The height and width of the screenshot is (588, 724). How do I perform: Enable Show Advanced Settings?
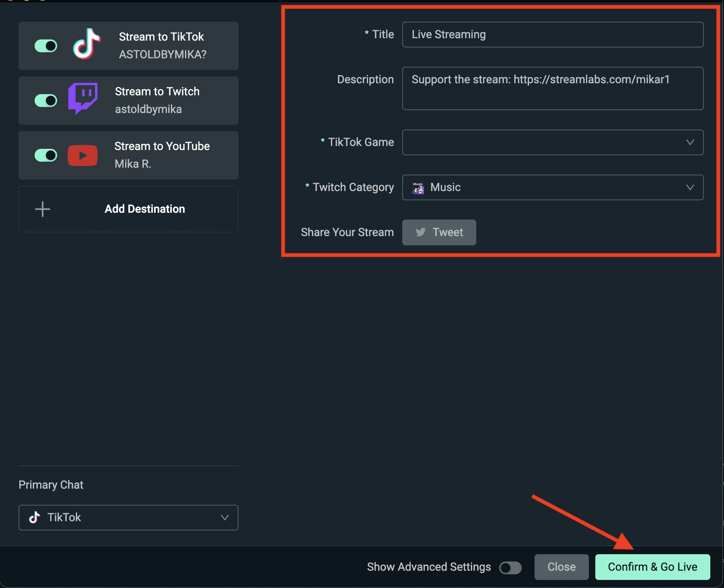pos(510,567)
